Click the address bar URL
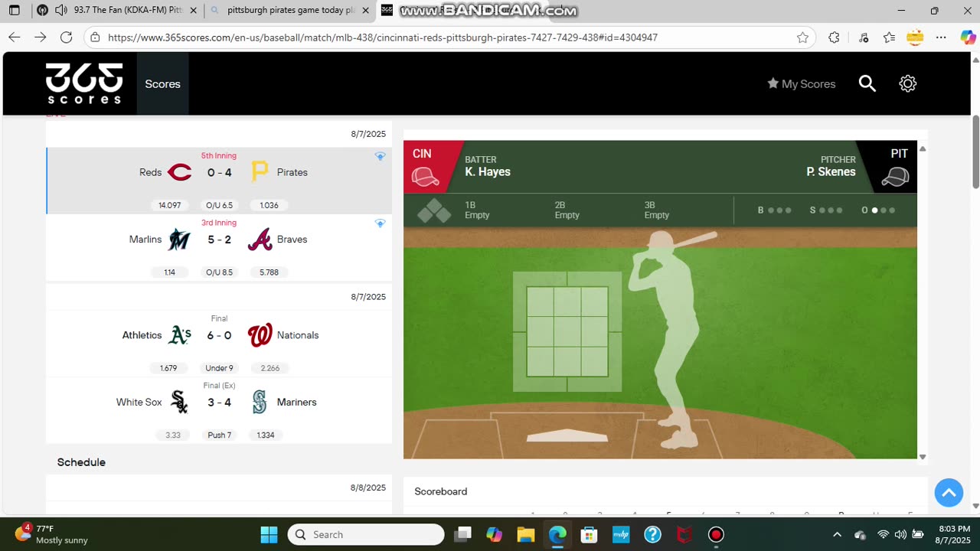The width and height of the screenshot is (980, 551). point(383,37)
